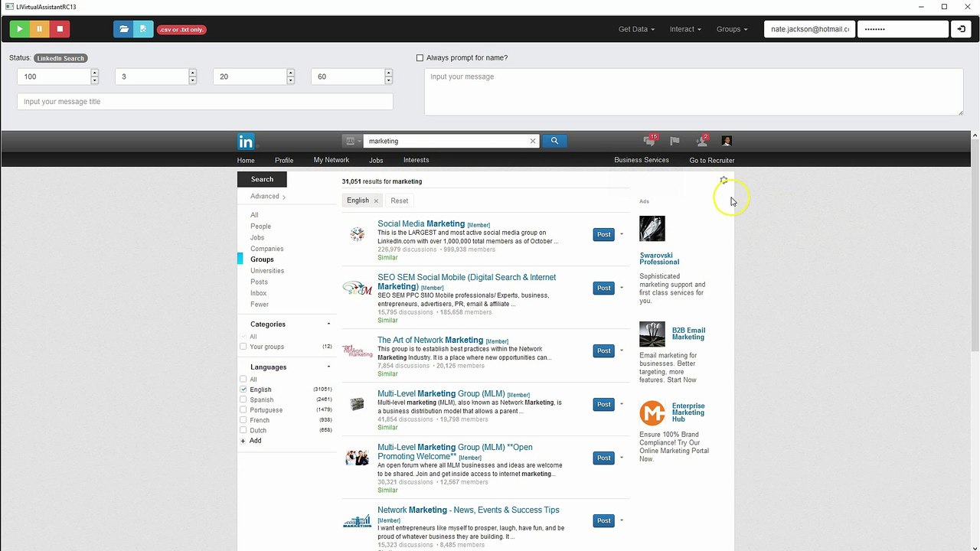
Task: Click Enterprise Marketing Hub ad logo
Action: (652, 413)
